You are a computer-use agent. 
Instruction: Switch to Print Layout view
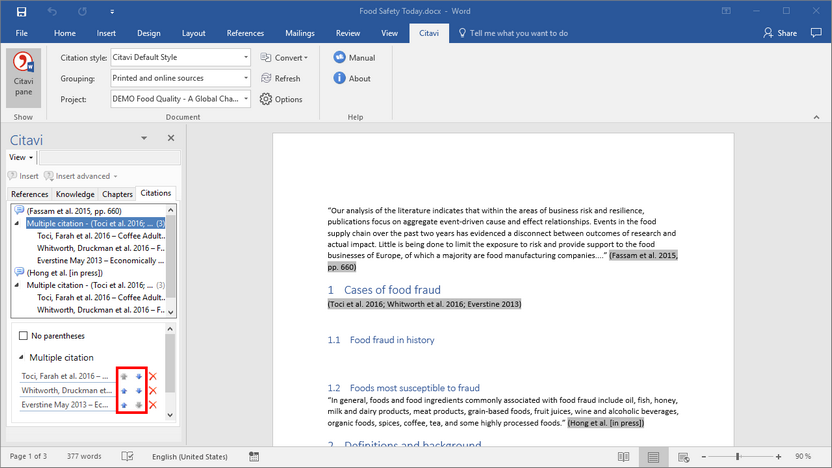(654, 457)
